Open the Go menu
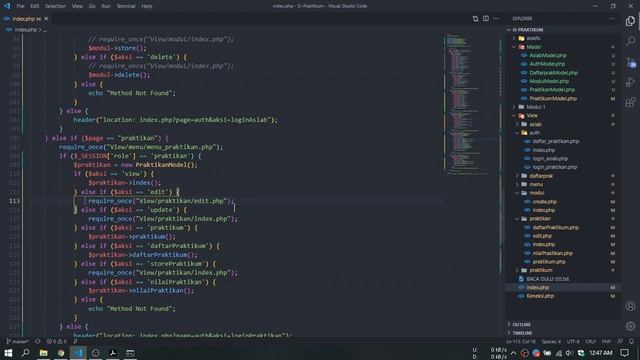The image size is (640, 360). tap(92, 6)
